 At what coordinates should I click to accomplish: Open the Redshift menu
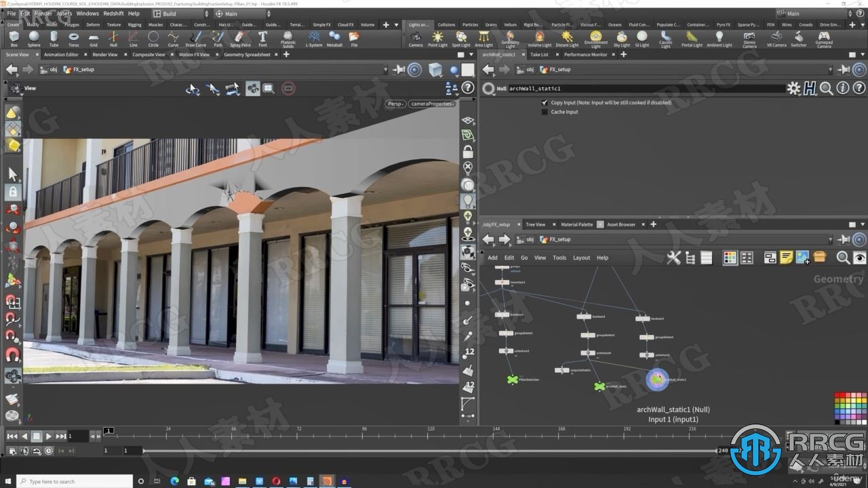tap(113, 14)
